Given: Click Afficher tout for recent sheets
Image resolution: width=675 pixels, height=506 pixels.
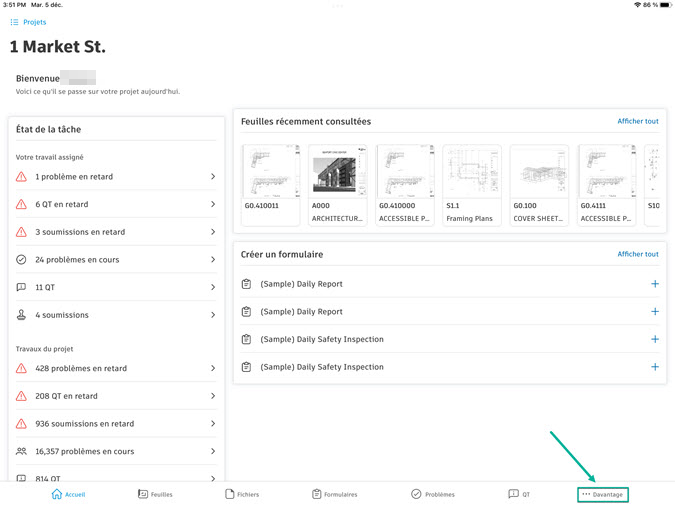Looking at the screenshot, I should pos(637,122).
